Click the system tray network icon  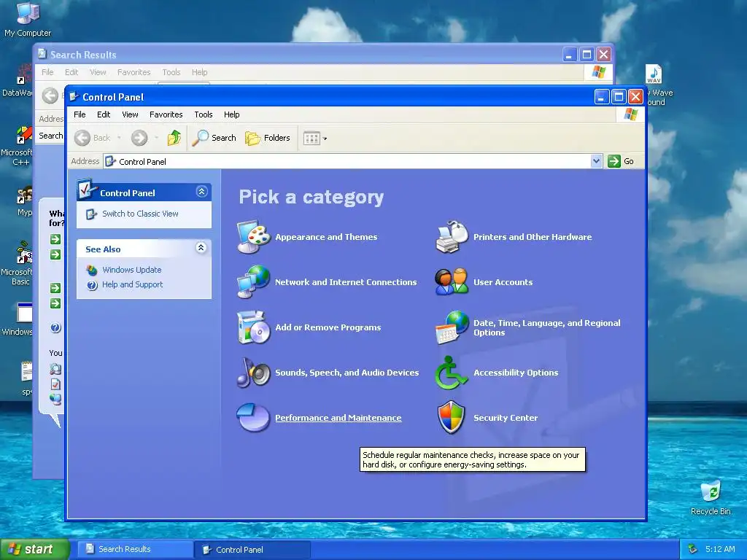coord(692,549)
